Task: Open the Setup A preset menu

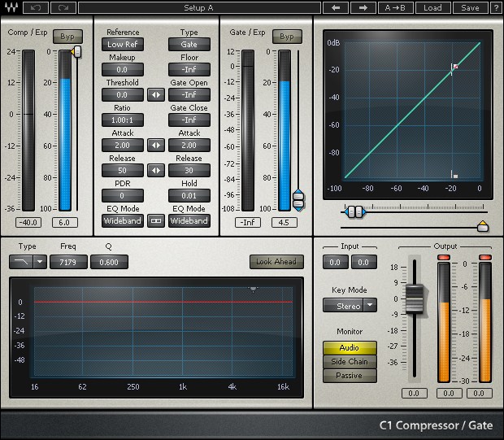Action: [198, 8]
